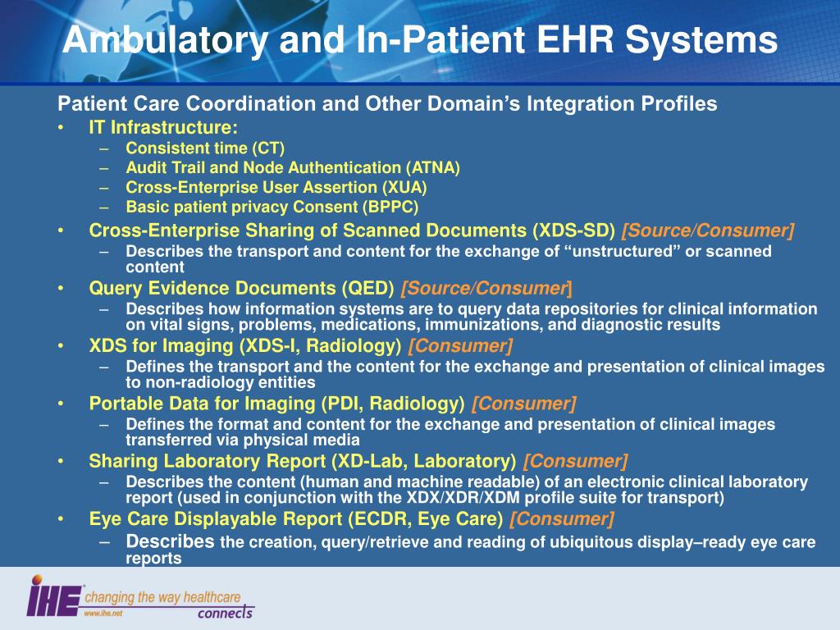Open the www.ihe.net link
The height and width of the screenshot is (630, 840).
tap(103, 613)
